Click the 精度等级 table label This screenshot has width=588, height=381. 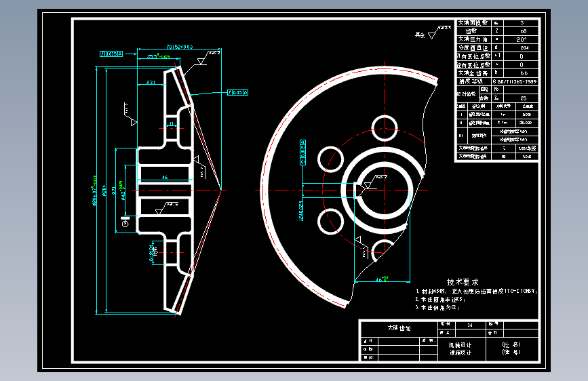471,81
